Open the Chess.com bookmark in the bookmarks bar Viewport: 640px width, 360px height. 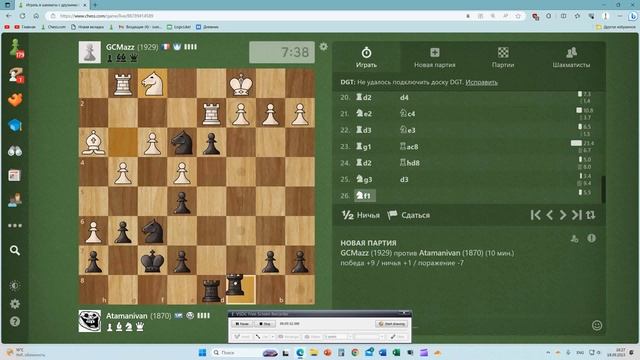(53, 27)
